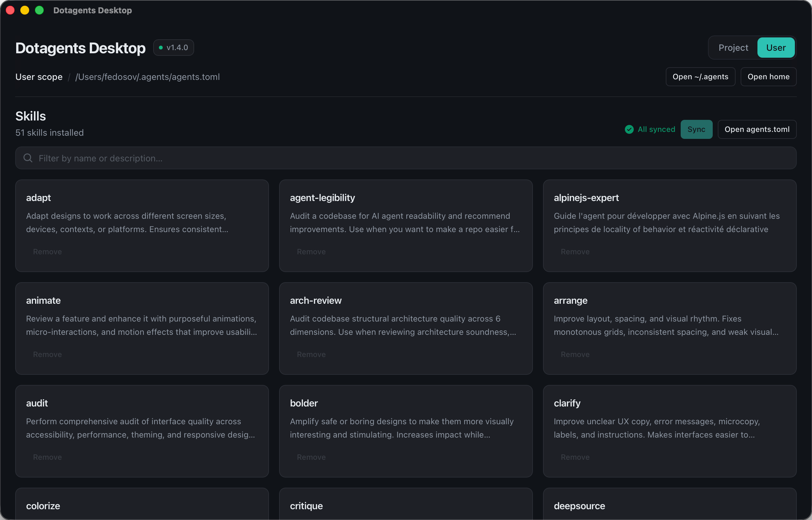Click the green All synced checkmark icon
This screenshot has width=812, height=520.
[629, 129]
